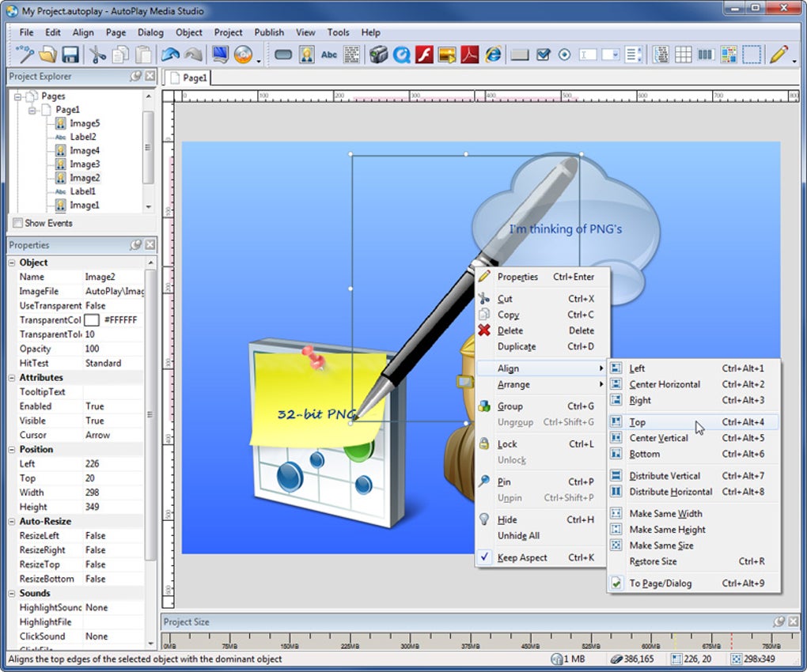Choose Duplicate from the context menu
807x672 pixels.
(x=541, y=346)
